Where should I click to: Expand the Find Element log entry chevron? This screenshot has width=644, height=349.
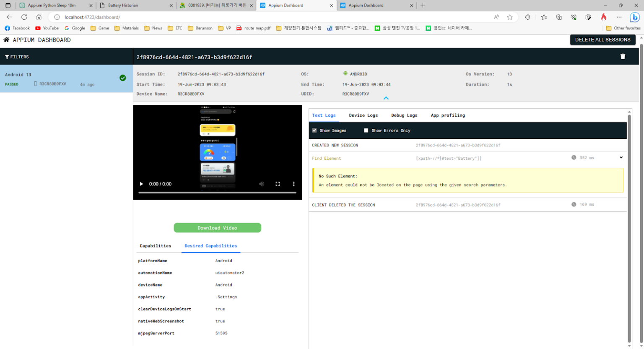point(621,158)
